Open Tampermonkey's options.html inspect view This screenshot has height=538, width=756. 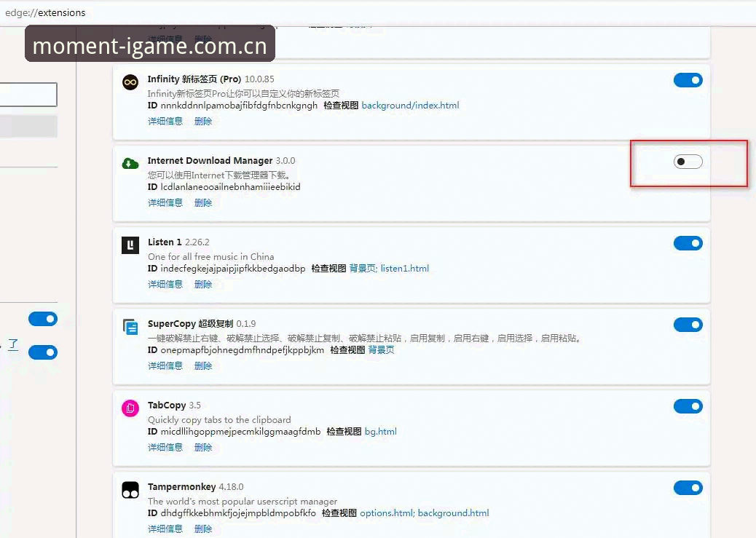pos(387,513)
